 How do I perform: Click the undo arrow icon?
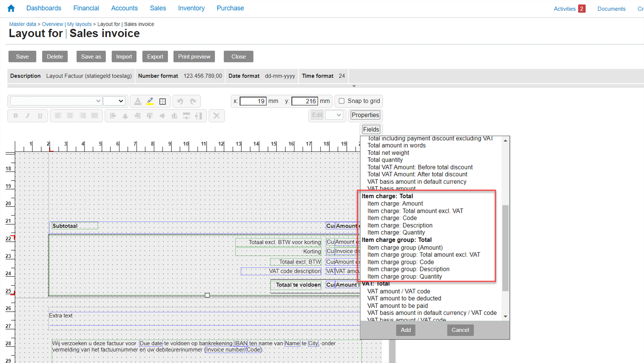click(180, 101)
